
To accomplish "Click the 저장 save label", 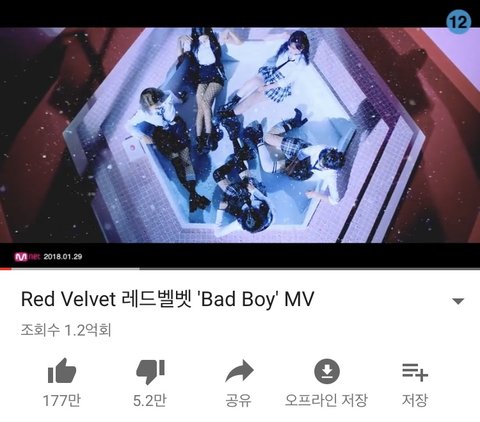I will click(415, 400).
